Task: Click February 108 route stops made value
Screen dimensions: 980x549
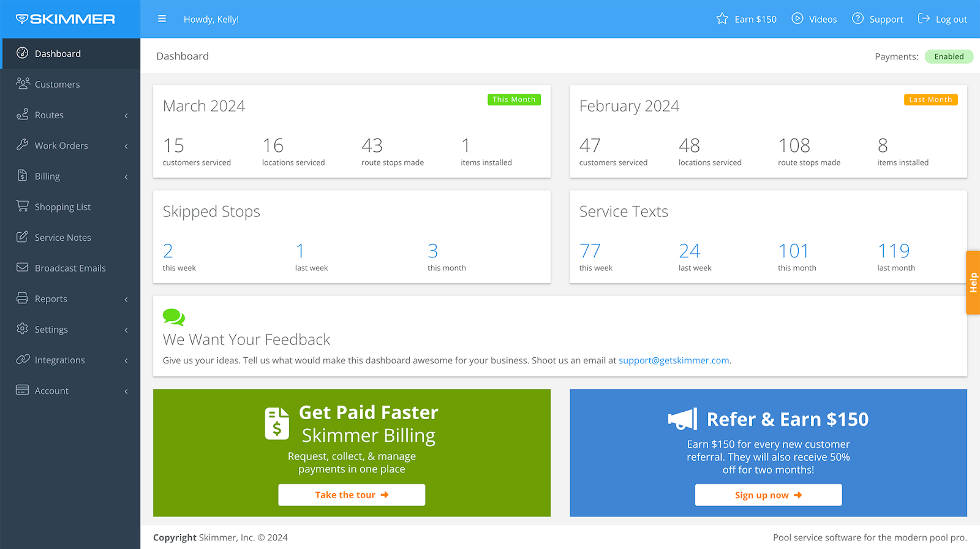Action: coord(794,145)
